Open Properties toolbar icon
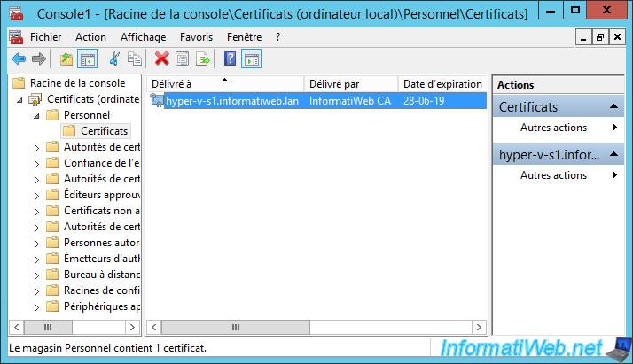Viewport: 633px width, 364px height. coord(182,58)
